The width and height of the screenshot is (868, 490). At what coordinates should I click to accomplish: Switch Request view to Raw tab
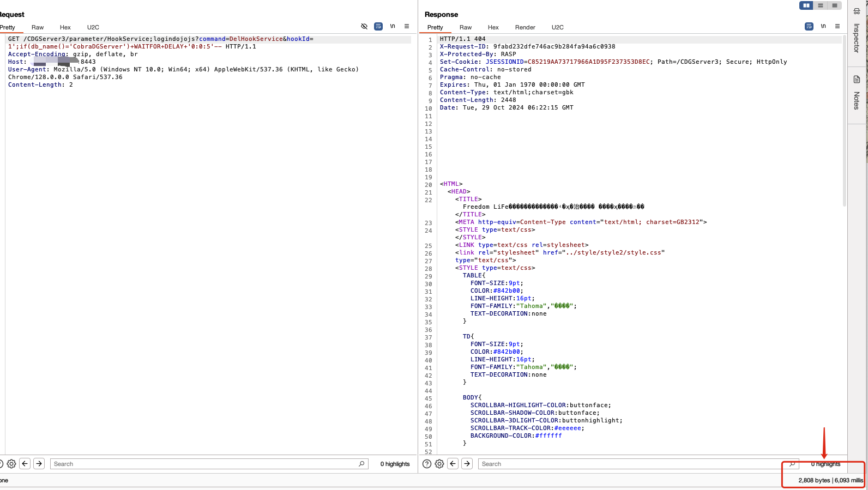[x=38, y=27]
